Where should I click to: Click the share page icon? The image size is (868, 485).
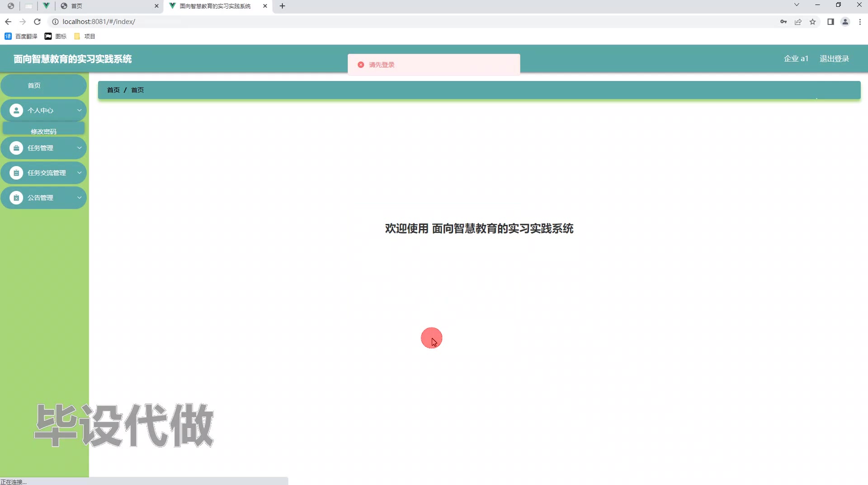point(798,22)
